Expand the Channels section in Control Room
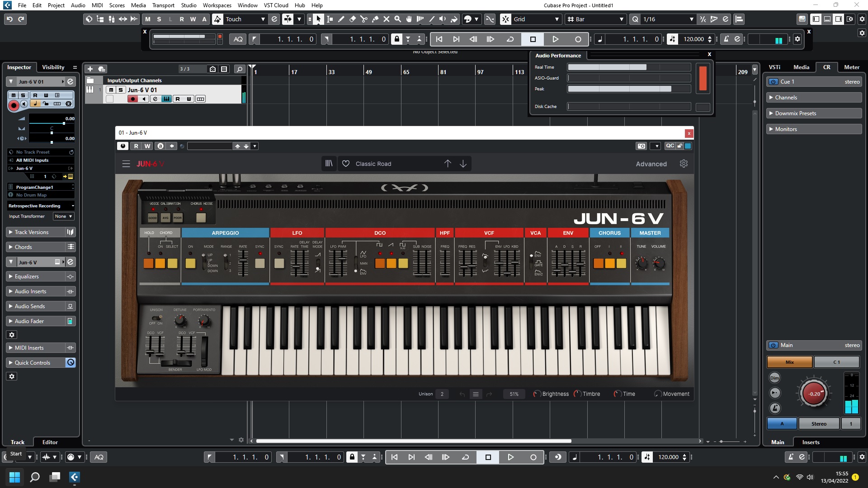 [x=814, y=98]
